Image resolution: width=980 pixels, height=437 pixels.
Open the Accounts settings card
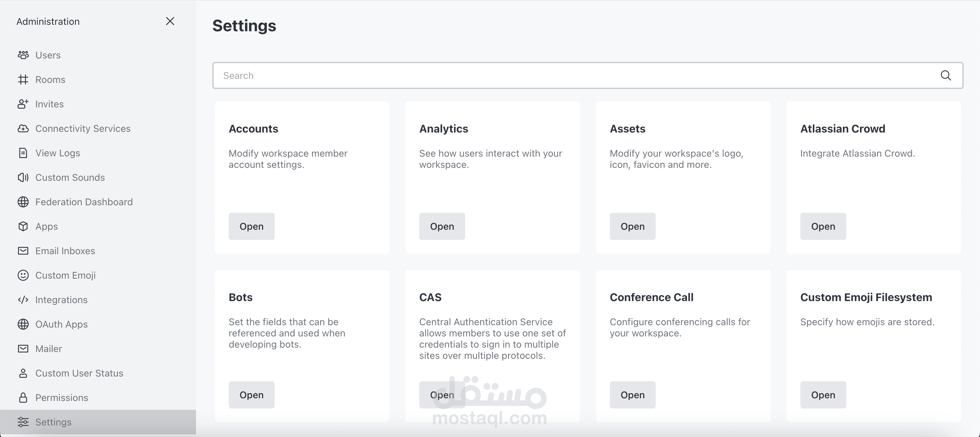coord(251,226)
